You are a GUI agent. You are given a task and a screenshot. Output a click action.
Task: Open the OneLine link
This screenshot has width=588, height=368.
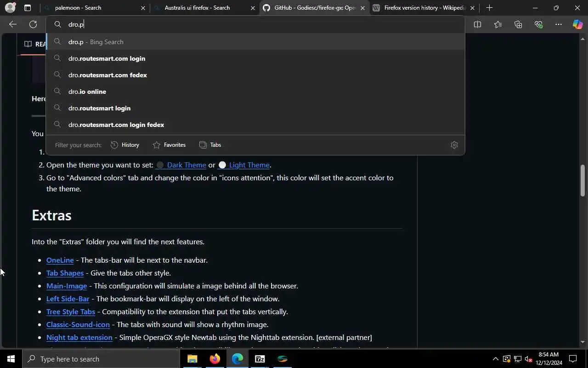pos(60,260)
